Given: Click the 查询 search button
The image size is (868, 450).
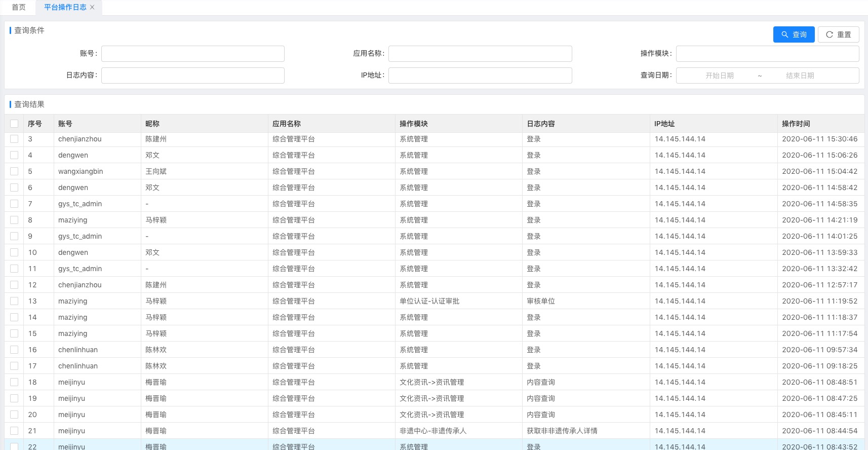Looking at the screenshot, I should pos(794,34).
